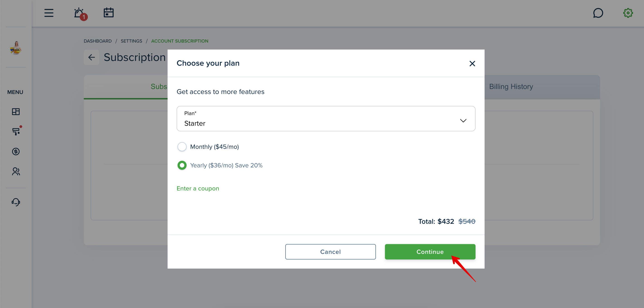The width and height of the screenshot is (644, 308).
Task: Open the hamburger menu icon
Action: click(49, 13)
